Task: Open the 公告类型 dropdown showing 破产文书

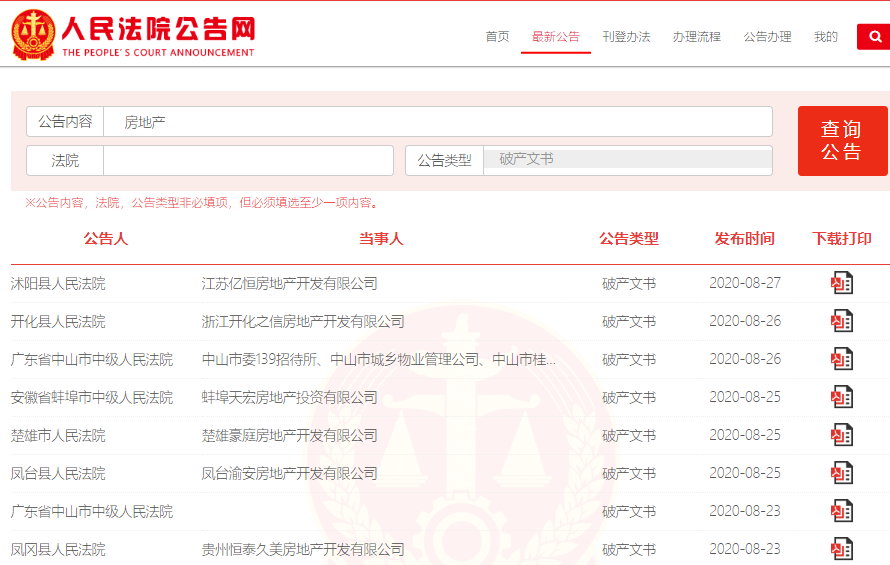Action: 628,160
